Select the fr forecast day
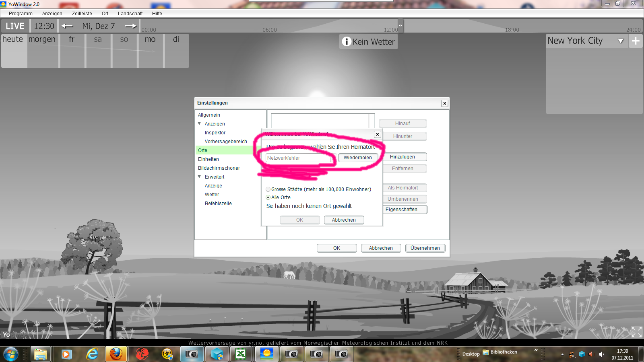The height and width of the screenshot is (362, 644). click(x=72, y=51)
